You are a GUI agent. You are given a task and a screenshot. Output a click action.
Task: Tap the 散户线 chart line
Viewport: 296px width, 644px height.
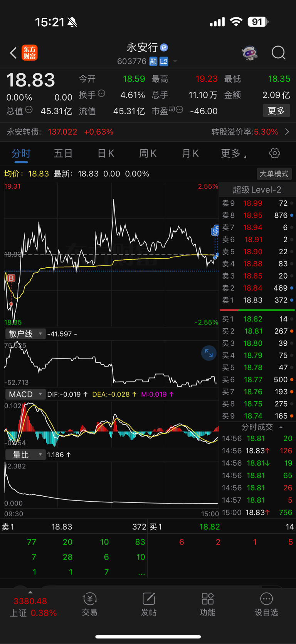(111, 363)
